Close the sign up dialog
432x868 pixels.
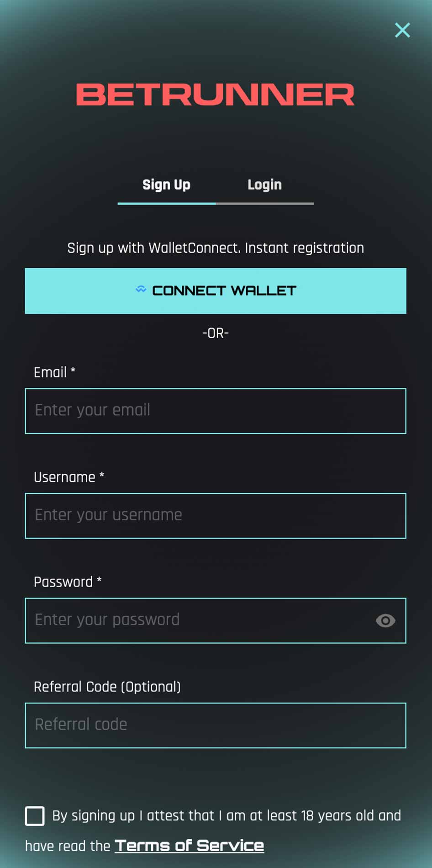402,30
